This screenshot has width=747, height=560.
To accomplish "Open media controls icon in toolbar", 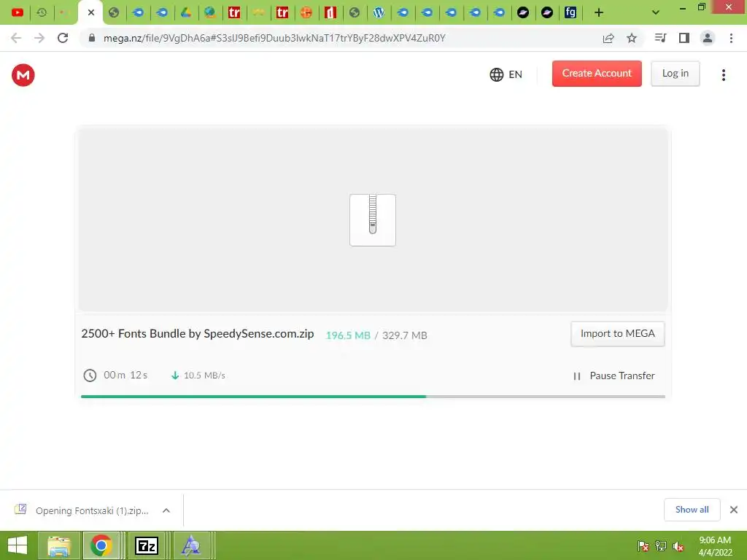I will pos(660,38).
